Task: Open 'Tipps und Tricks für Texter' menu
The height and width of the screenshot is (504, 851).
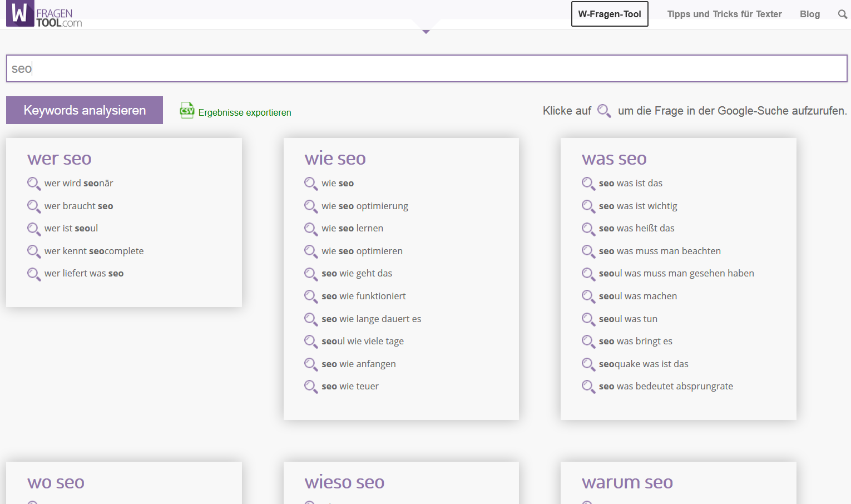Action: (x=724, y=14)
